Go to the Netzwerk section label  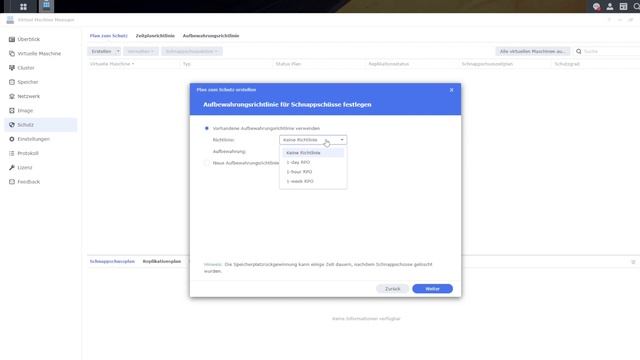click(x=29, y=96)
